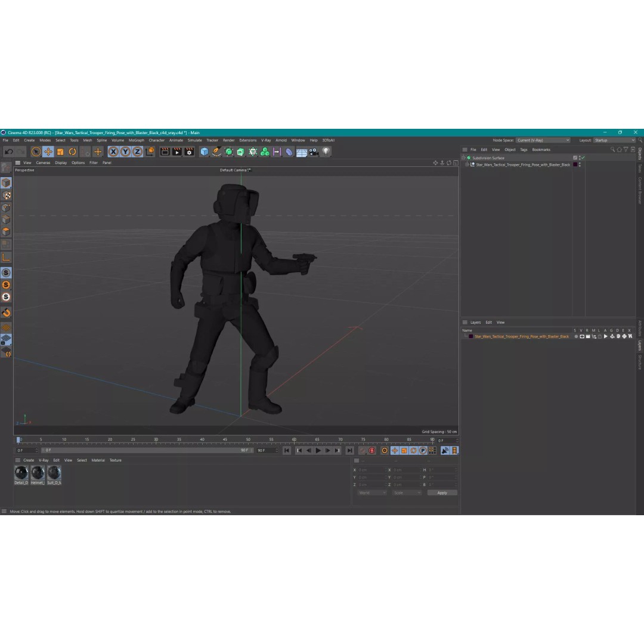Go to start of animation
The image size is (644, 644).
click(x=287, y=451)
